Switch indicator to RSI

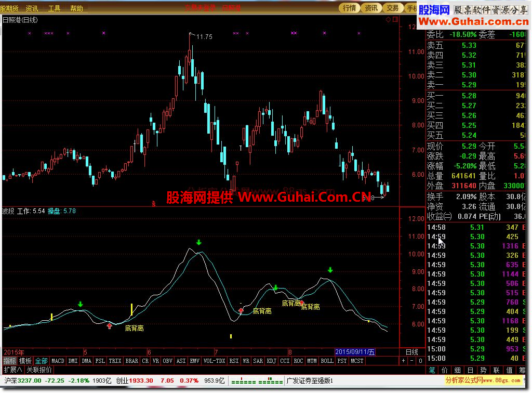[234, 361]
